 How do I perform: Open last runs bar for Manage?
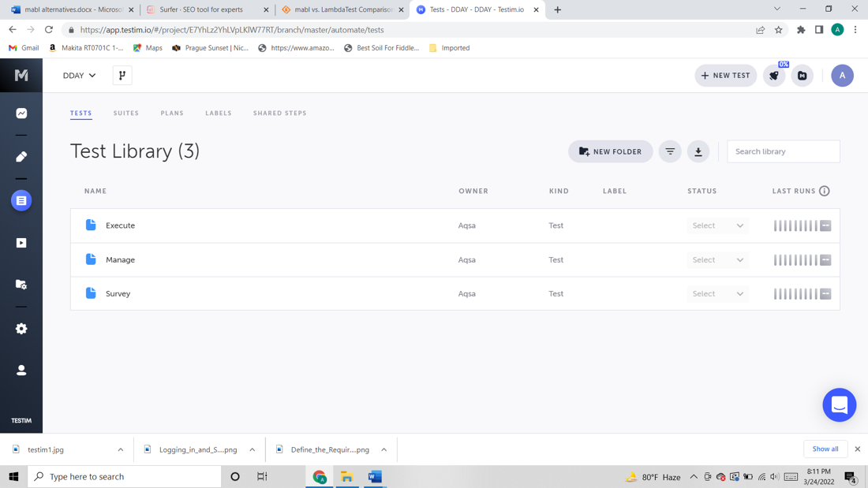coord(803,260)
